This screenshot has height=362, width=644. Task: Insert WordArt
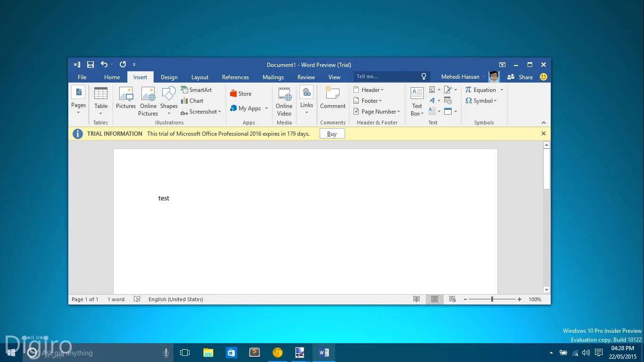[x=435, y=100]
